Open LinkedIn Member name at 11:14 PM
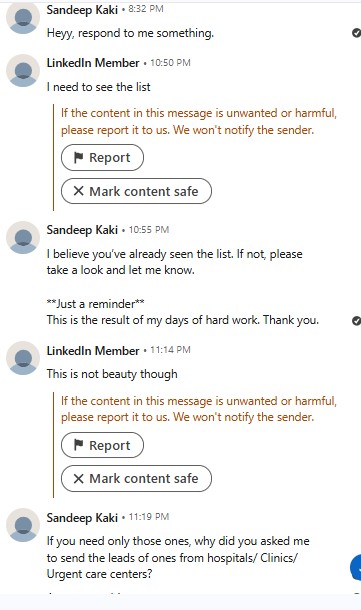Screen dimensions: 361x610 pyautogui.click(x=93, y=351)
